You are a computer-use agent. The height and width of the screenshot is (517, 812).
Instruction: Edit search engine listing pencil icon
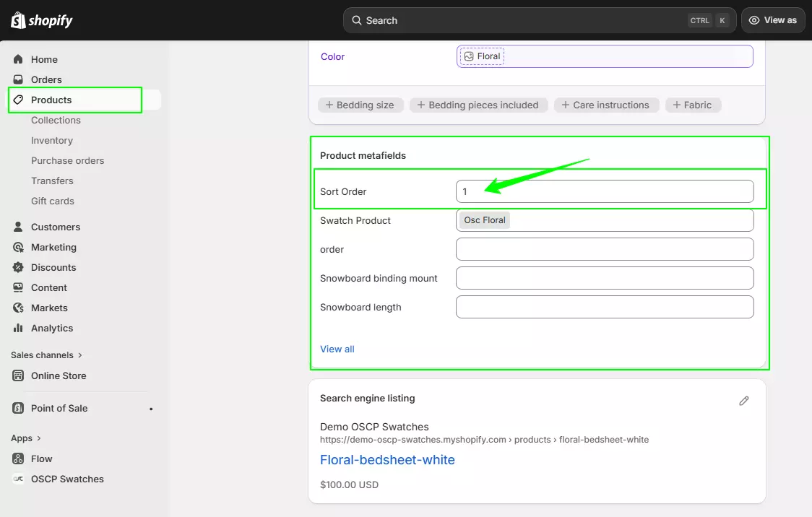pyautogui.click(x=744, y=401)
